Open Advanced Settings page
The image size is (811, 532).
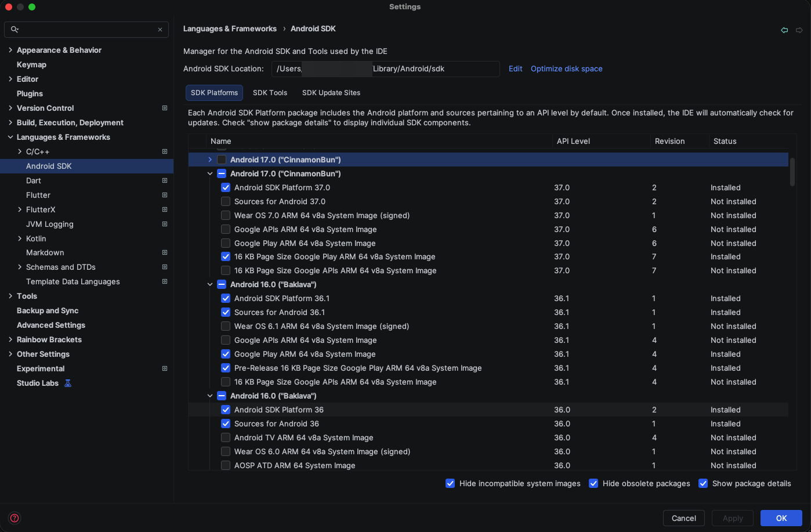tap(51, 325)
